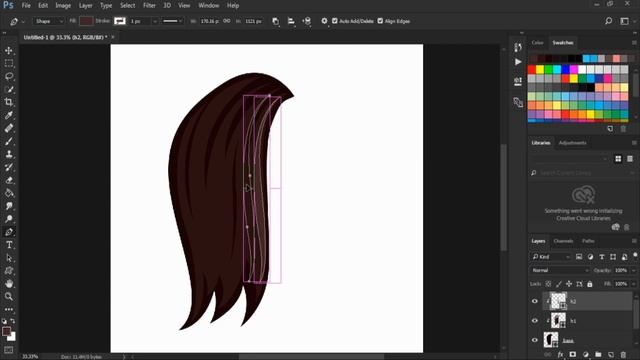
Task: Open the Normal blend mode dropdown
Action: [560, 270]
